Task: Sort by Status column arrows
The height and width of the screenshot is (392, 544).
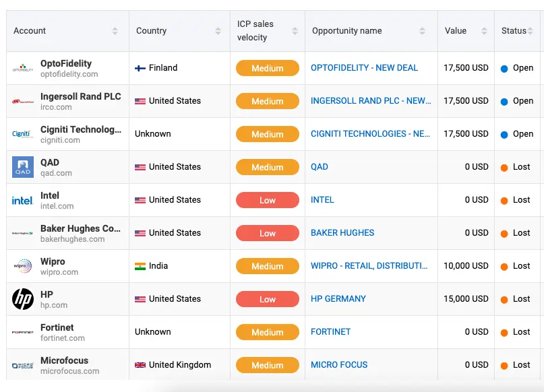Action: point(530,31)
